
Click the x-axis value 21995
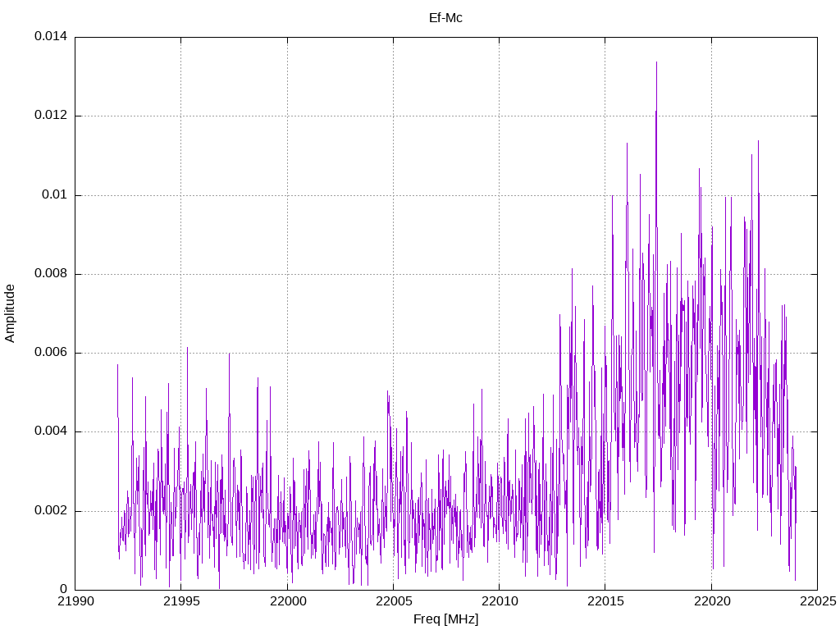[x=181, y=601]
